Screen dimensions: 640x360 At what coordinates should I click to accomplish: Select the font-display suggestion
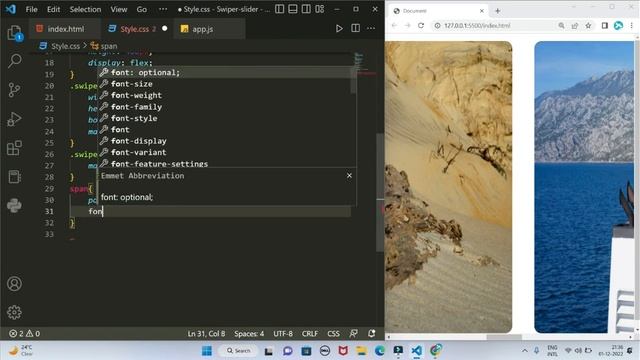(227, 141)
